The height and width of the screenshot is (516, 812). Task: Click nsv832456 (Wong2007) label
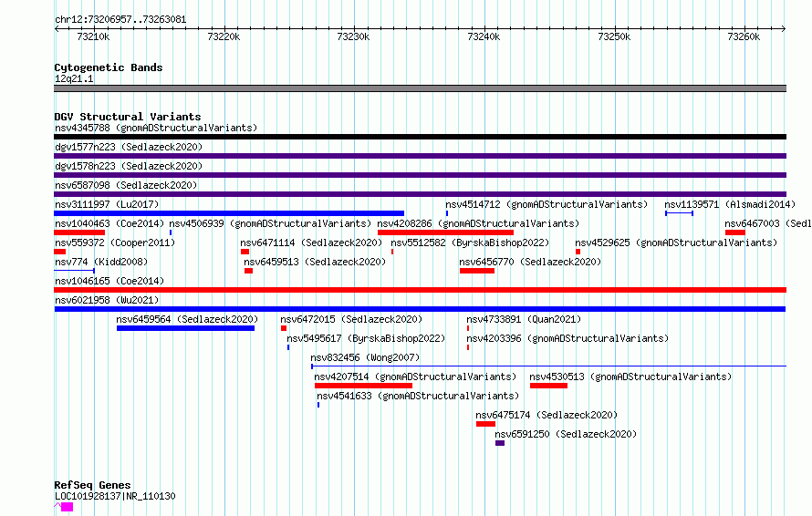[x=365, y=357]
